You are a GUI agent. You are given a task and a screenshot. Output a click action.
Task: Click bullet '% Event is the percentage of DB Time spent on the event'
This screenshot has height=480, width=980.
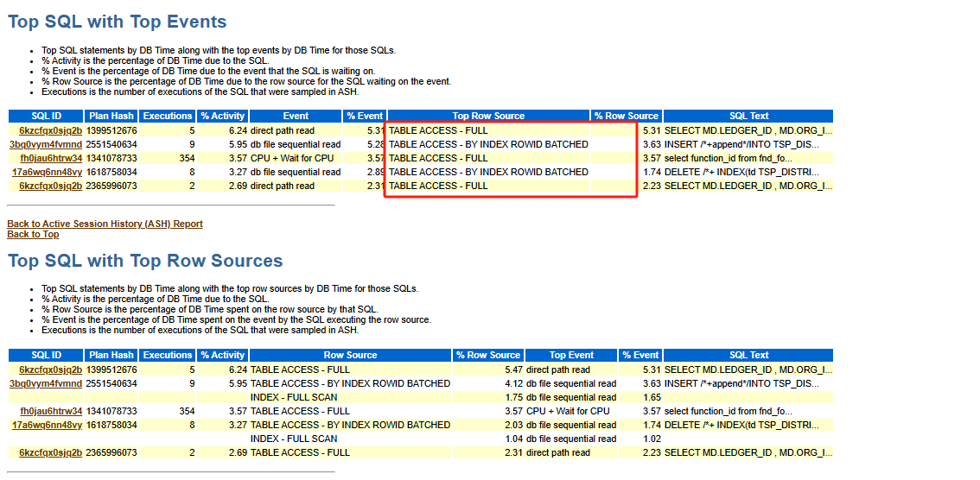tap(236, 319)
